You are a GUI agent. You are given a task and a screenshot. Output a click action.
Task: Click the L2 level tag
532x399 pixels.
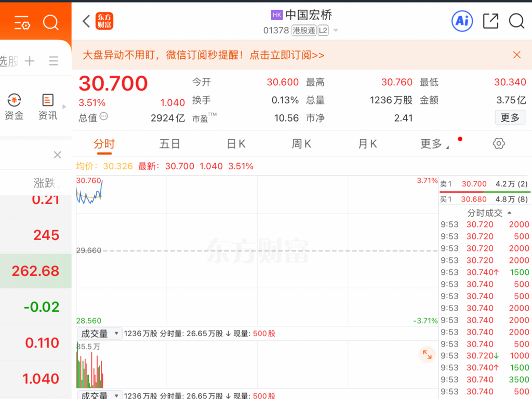coord(323,31)
